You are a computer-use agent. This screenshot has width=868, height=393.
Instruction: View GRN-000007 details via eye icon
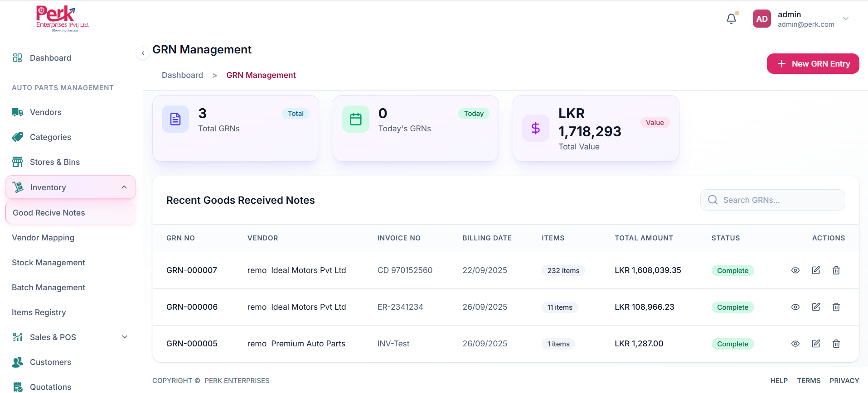[795, 270]
